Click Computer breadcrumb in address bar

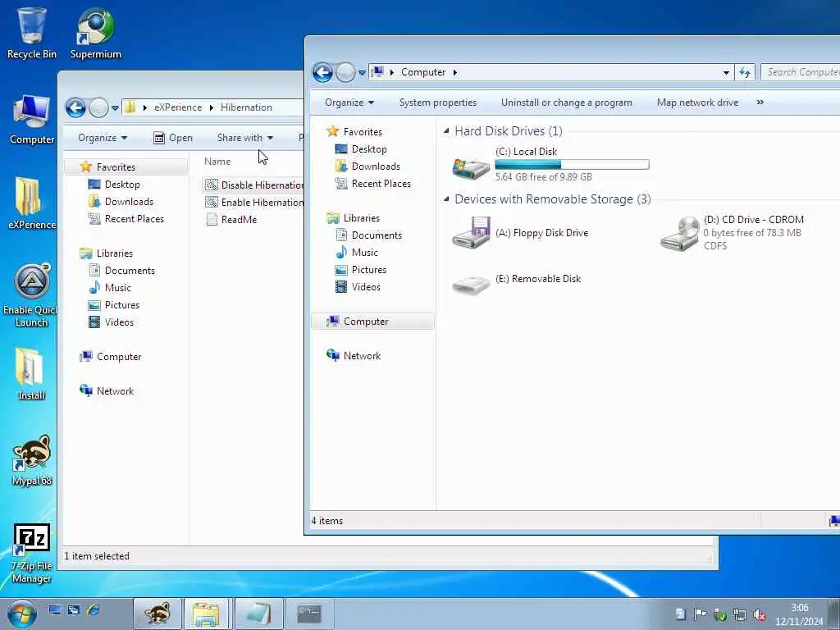click(x=423, y=72)
